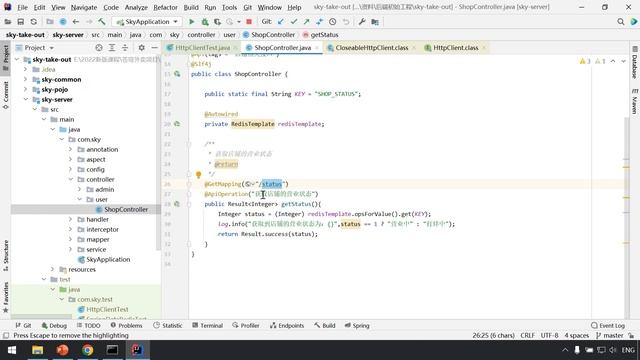640x360 pixels.
Task: Expand all items in Project panel
Action: coord(112,48)
